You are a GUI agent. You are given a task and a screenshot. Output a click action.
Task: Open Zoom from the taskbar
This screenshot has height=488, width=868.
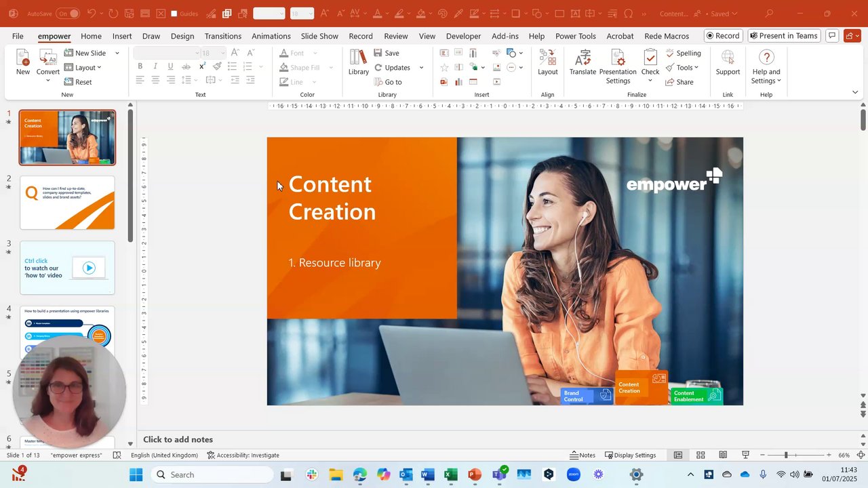pyautogui.click(x=574, y=474)
